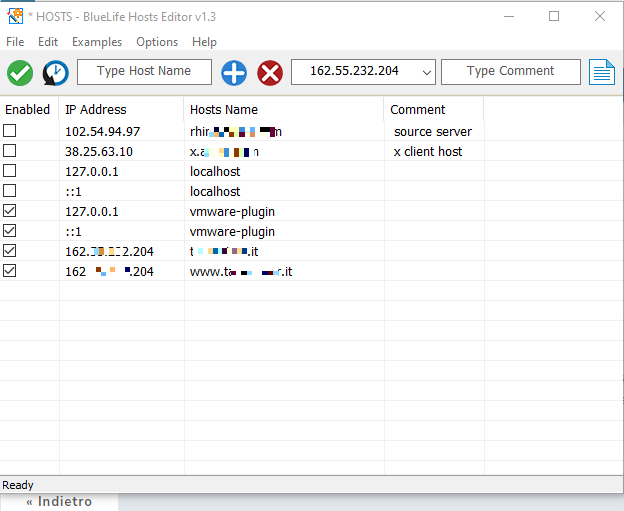
Task: Enable the 38.25.63.10 entry checkbox
Action: click(x=10, y=150)
